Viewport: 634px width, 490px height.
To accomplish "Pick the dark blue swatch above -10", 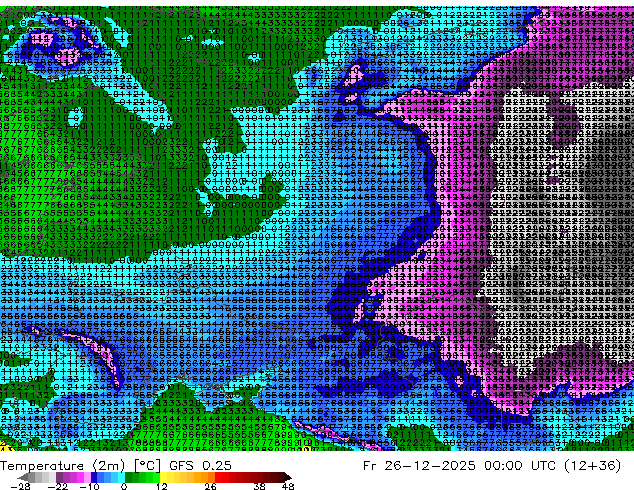I will (94, 477).
